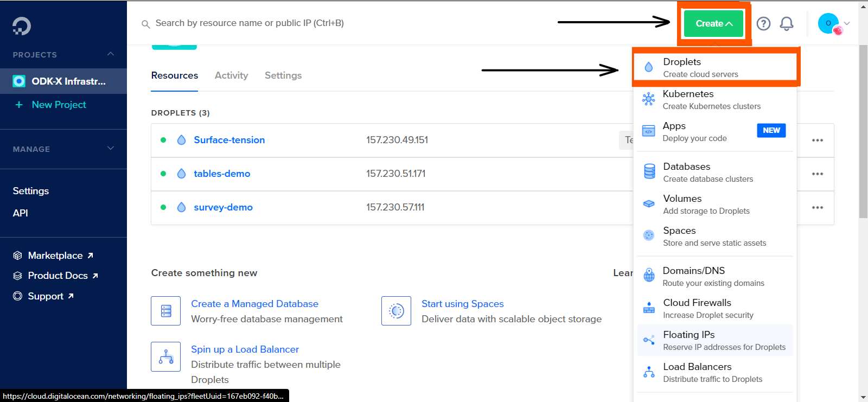Click the Marketplace sidebar icon
The height and width of the screenshot is (402, 868).
(x=17, y=256)
